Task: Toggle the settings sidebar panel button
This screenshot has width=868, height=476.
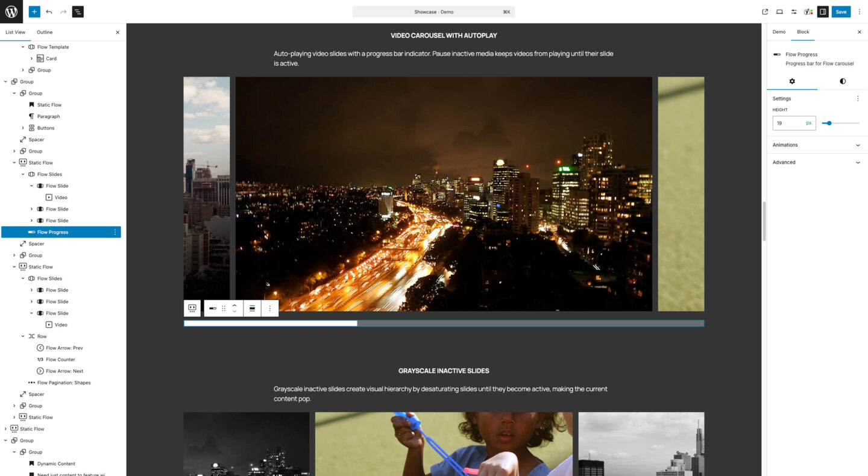Action: (x=823, y=11)
